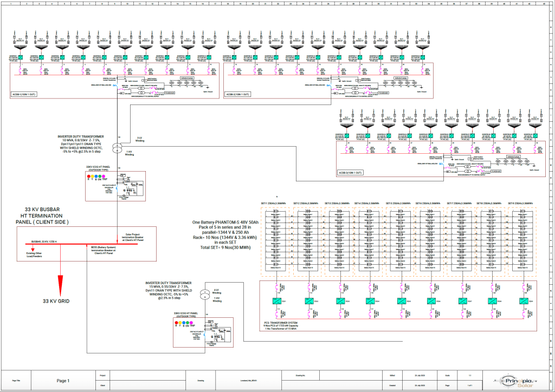Click the ACDB-2(10IN 1 OUT) label
555x392 pixels.
click(238, 95)
